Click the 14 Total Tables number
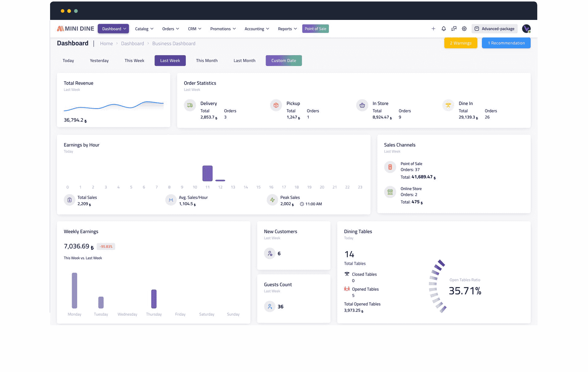This screenshot has height=372, width=588. pyautogui.click(x=349, y=255)
